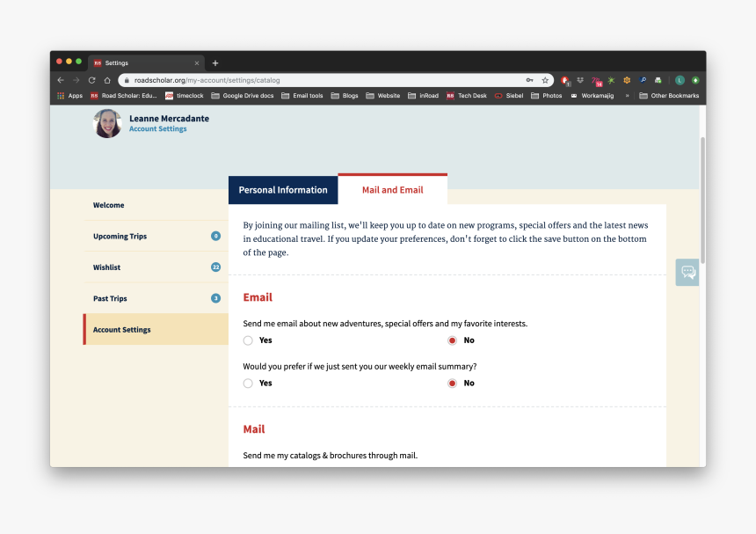Screen dimensions: 756x534
Task: Click the orange gear extension icon
Action: (x=627, y=80)
